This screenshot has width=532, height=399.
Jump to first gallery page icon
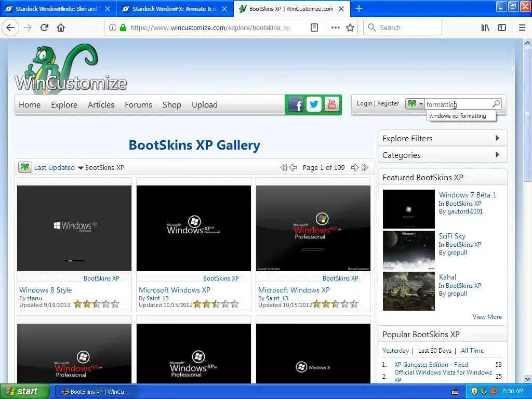point(283,167)
